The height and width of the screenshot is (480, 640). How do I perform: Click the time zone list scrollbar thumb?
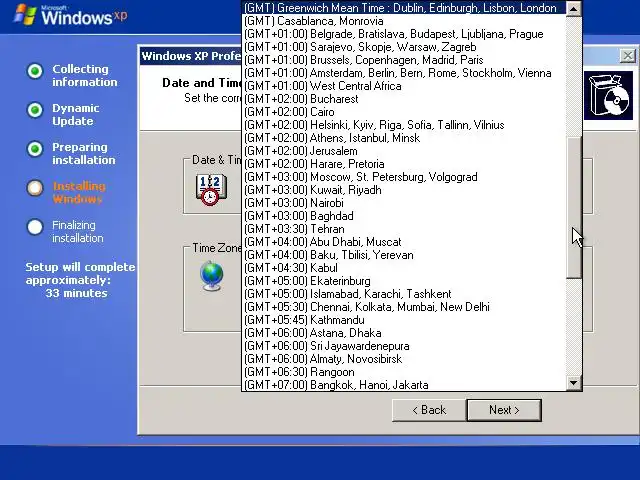tap(573, 208)
